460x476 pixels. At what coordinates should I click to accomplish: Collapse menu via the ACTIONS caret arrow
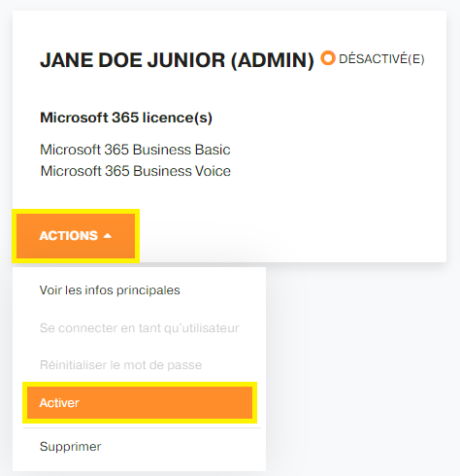click(108, 236)
